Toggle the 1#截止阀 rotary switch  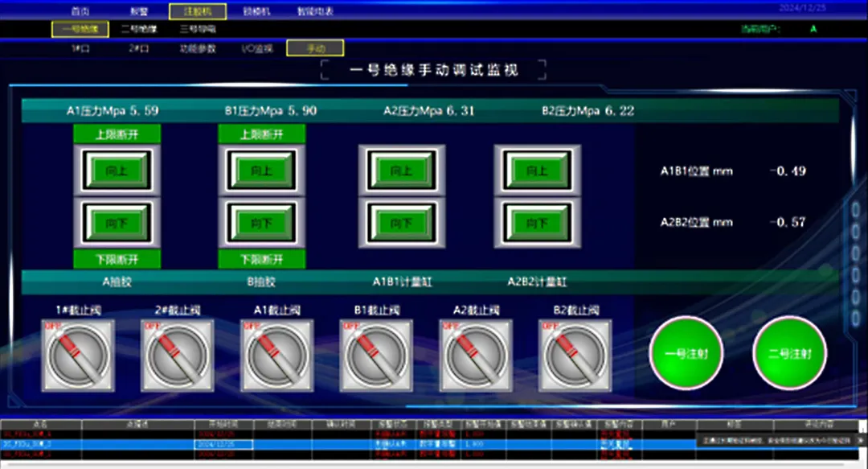(x=78, y=356)
